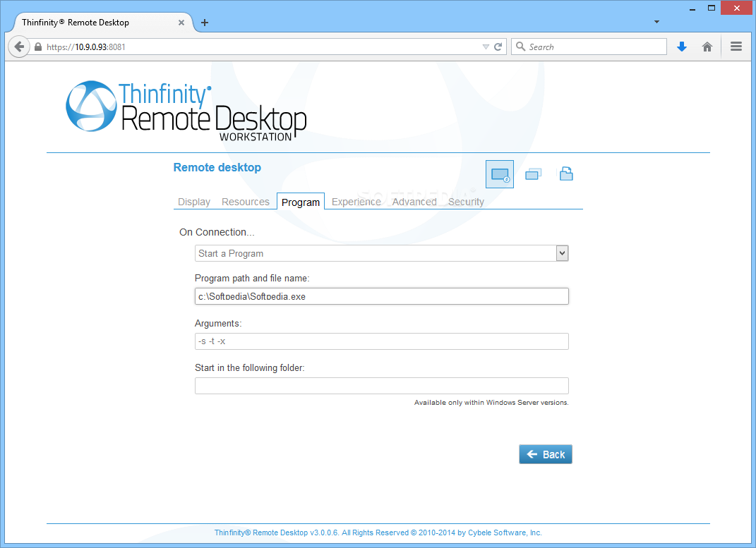Select the Remote application mode icon
The width and height of the screenshot is (756, 548).
point(533,174)
